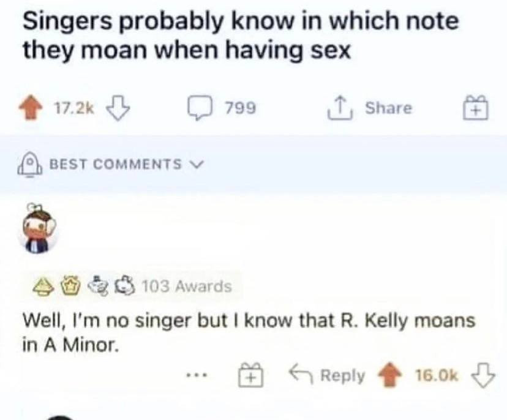View the 103 Awards list
The width and height of the screenshot is (507, 420).
coord(186,286)
